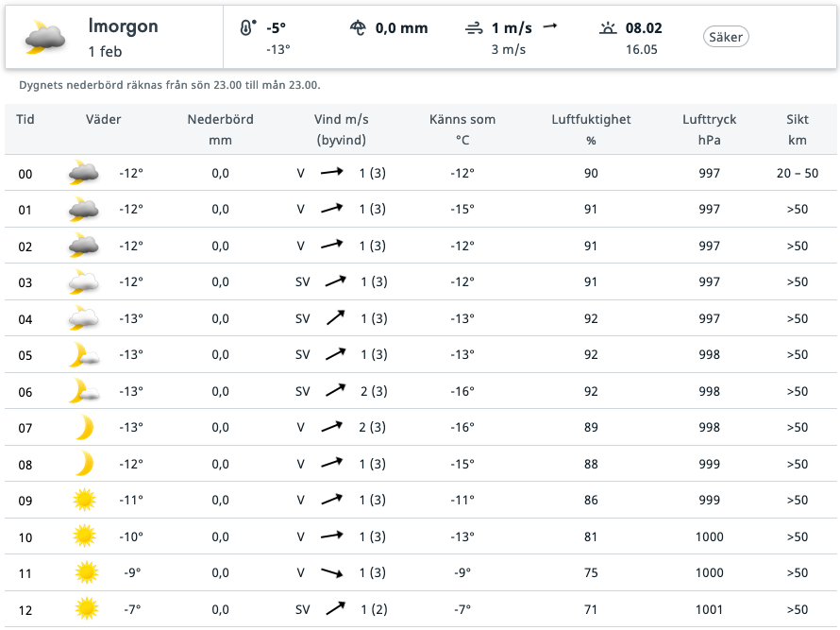Click the crescent moon icon at 07

click(x=85, y=427)
